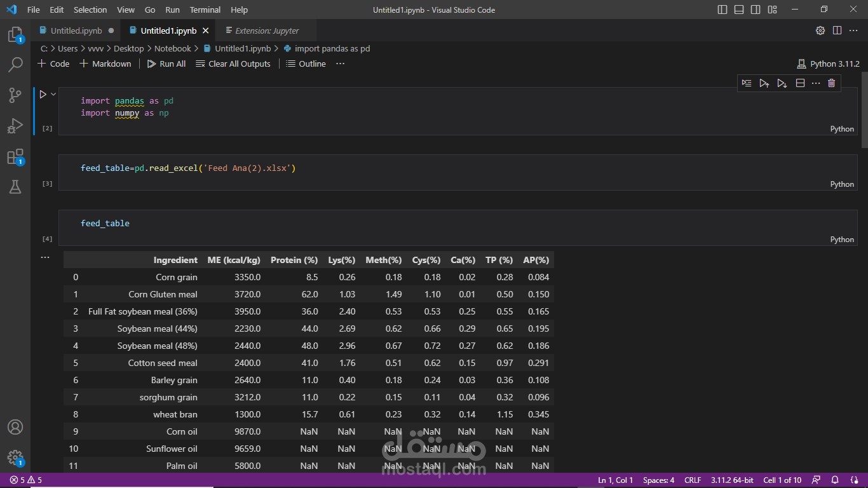
Task: Toggle the secondary sidebar icon
Action: (x=755, y=10)
